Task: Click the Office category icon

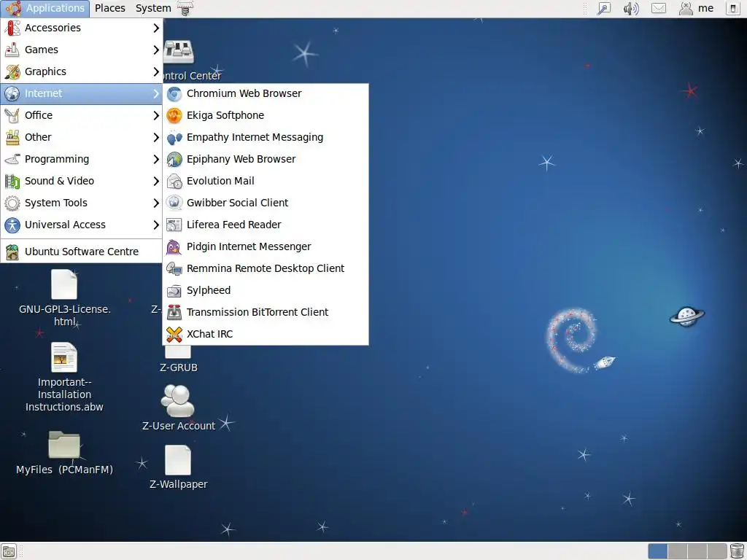Action: [x=12, y=116]
